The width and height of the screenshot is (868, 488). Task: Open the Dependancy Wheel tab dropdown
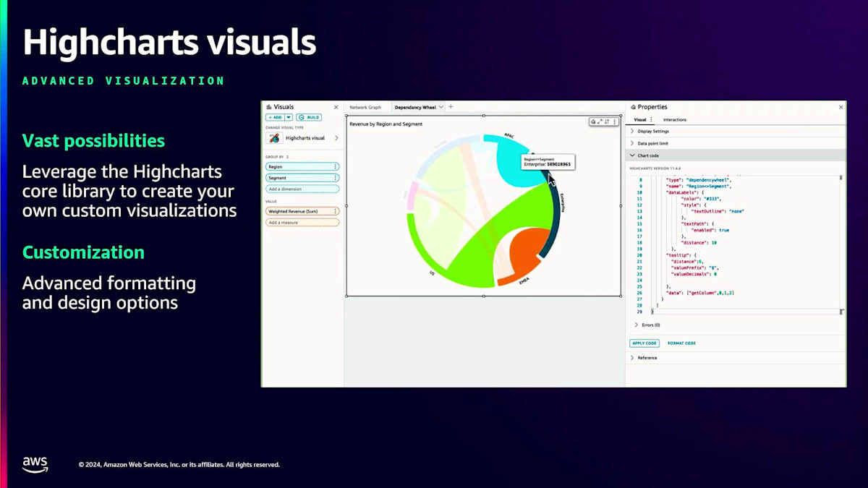tap(441, 107)
